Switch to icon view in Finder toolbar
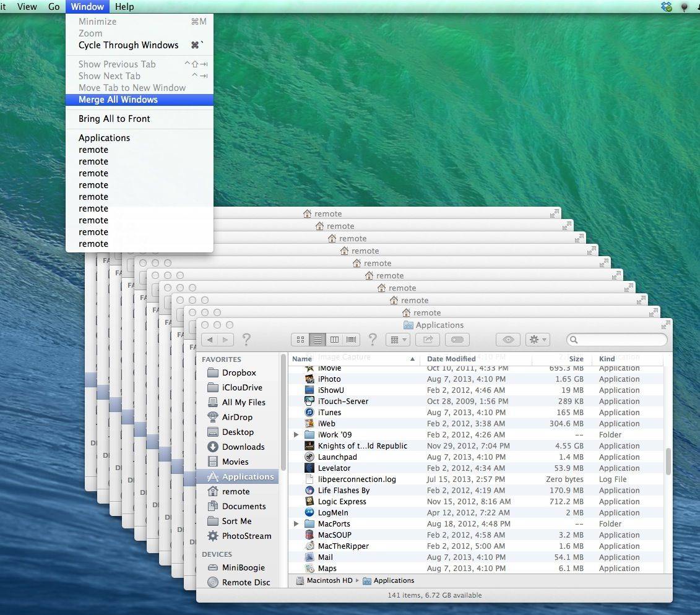The image size is (700, 615). (300, 340)
